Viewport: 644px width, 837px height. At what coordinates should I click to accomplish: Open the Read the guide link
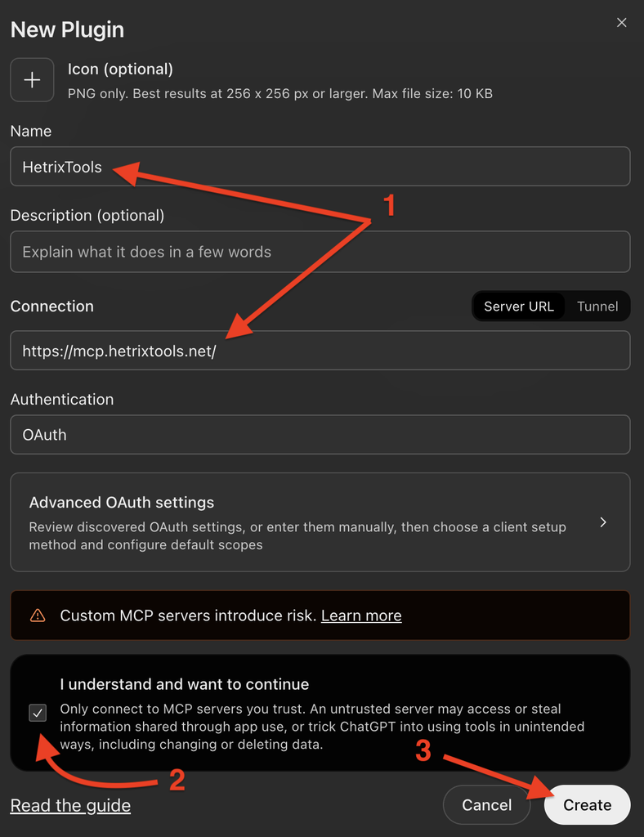[70, 805]
